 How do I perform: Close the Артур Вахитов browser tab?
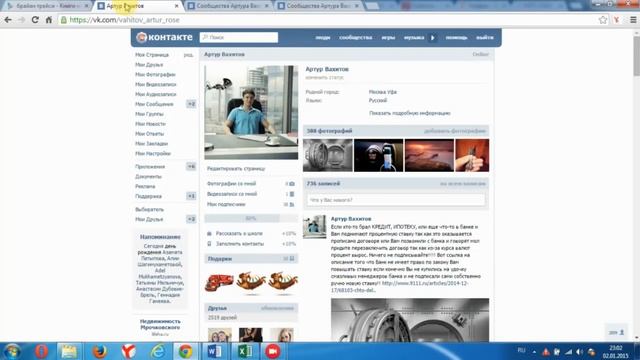(x=176, y=6)
